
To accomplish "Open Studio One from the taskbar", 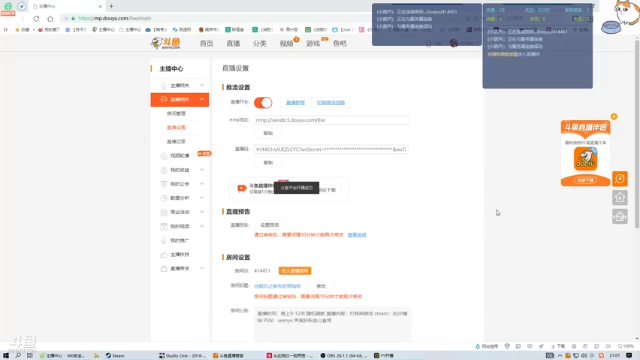I will [183, 356].
